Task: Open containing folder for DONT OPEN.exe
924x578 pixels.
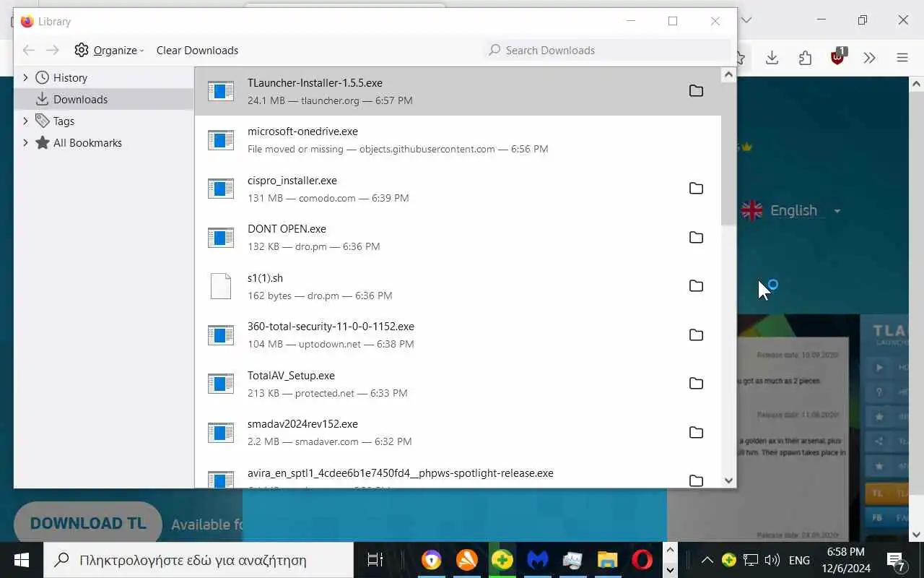Action: point(696,238)
